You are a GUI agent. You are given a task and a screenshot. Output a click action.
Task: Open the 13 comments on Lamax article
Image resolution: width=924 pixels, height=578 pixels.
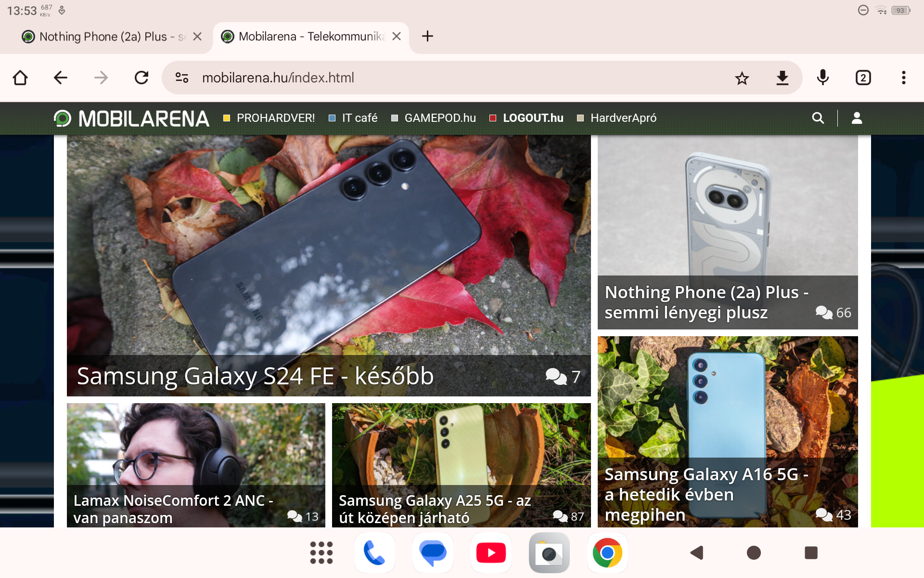pyautogui.click(x=303, y=517)
